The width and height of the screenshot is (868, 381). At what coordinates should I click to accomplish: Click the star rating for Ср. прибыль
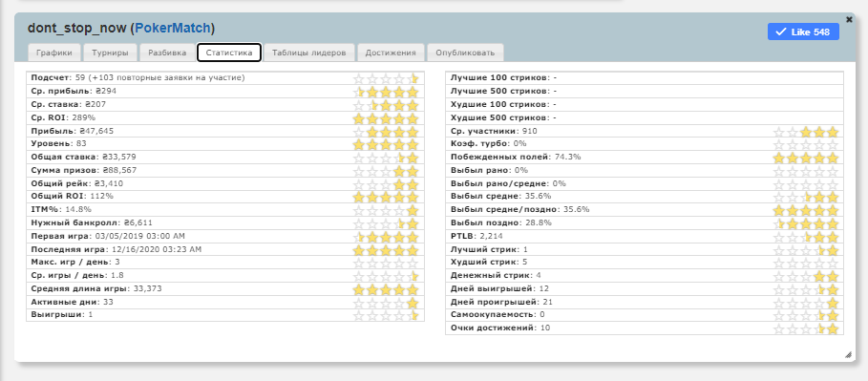[x=386, y=92]
